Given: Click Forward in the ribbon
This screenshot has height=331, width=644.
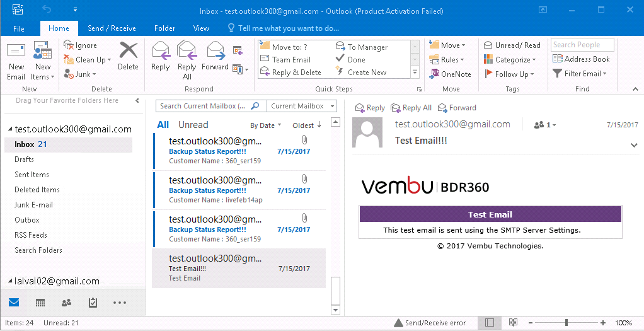Looking at the screenshot, I should (x=216, y=57).
